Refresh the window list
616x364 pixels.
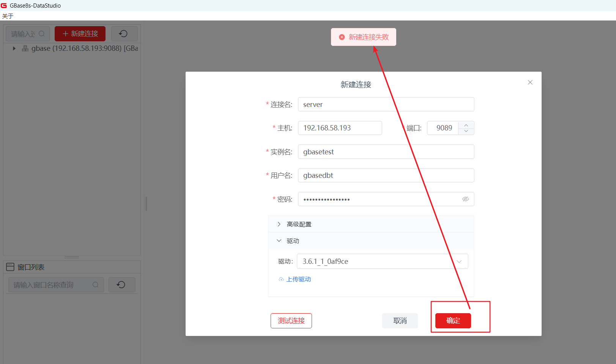pyautogui.click(x=121, y=285)
